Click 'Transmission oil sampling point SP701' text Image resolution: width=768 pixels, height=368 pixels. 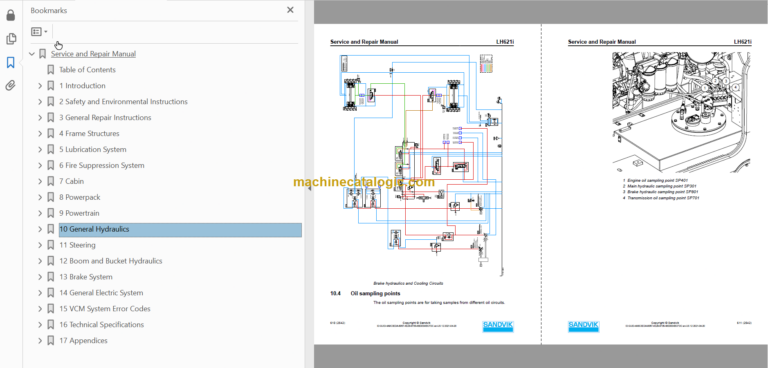663,197
